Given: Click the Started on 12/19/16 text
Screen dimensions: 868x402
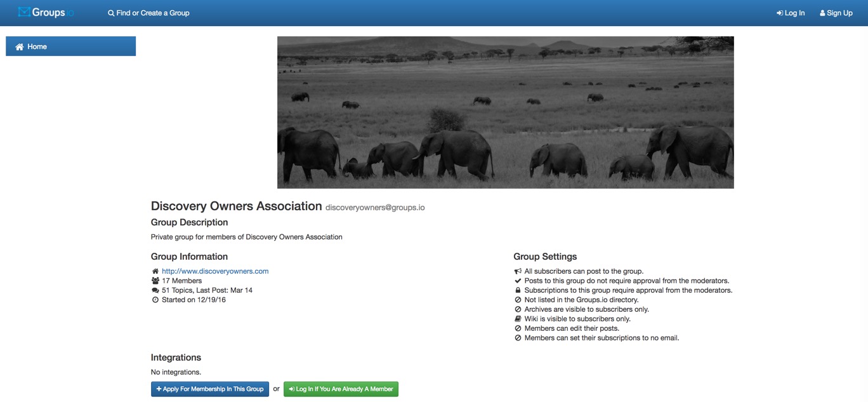Looking at the screenshot, I should click(194, 300).
